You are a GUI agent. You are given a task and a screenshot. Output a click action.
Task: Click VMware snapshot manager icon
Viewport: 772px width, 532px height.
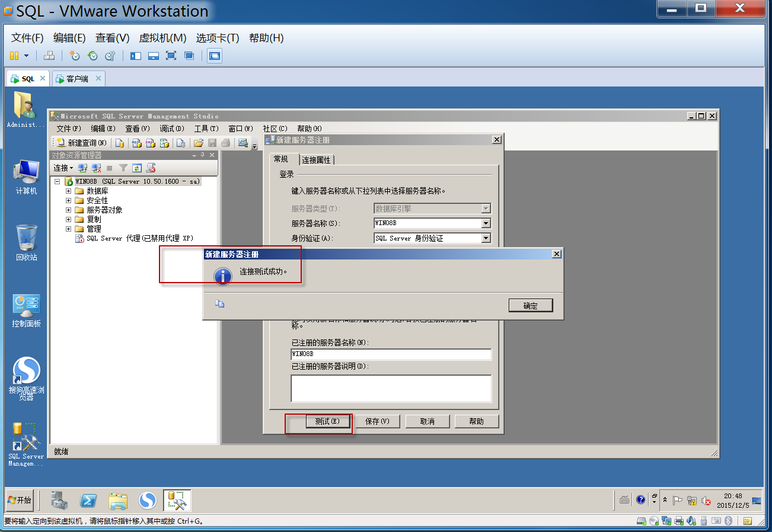[110, 56]
